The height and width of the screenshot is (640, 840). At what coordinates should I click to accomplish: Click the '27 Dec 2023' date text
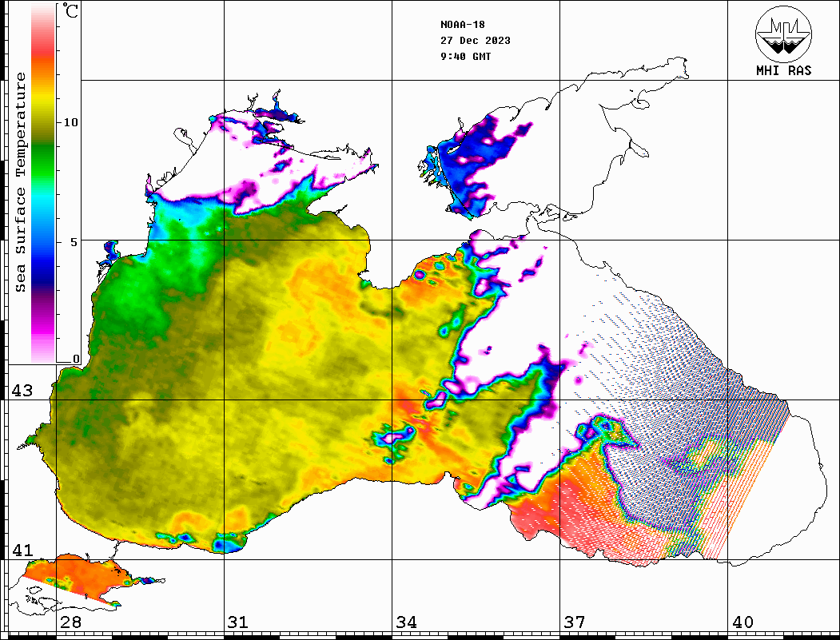click(476, 41)
